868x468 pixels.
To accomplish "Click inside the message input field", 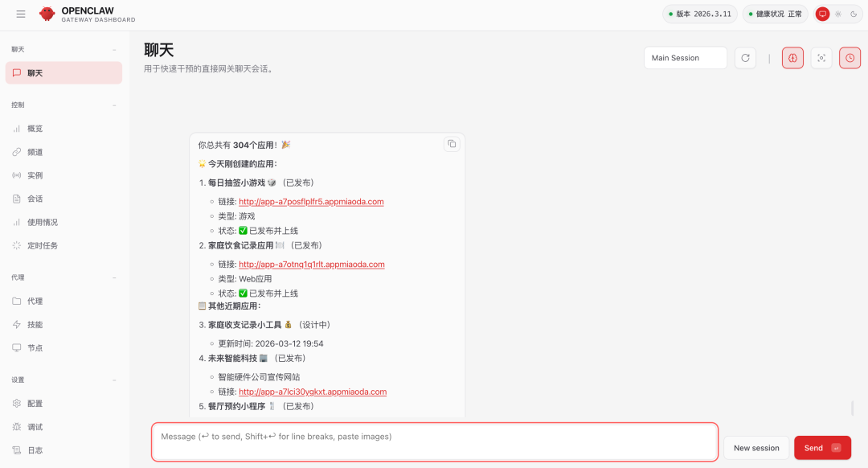I will pyautogui.click(x=434, y=441).
